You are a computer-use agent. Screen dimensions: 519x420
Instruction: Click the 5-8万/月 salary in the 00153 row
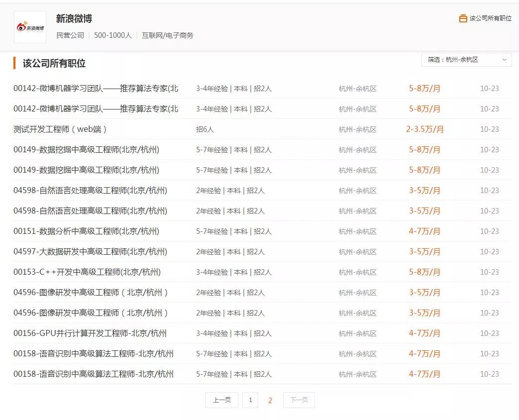[x=424, y=272]
